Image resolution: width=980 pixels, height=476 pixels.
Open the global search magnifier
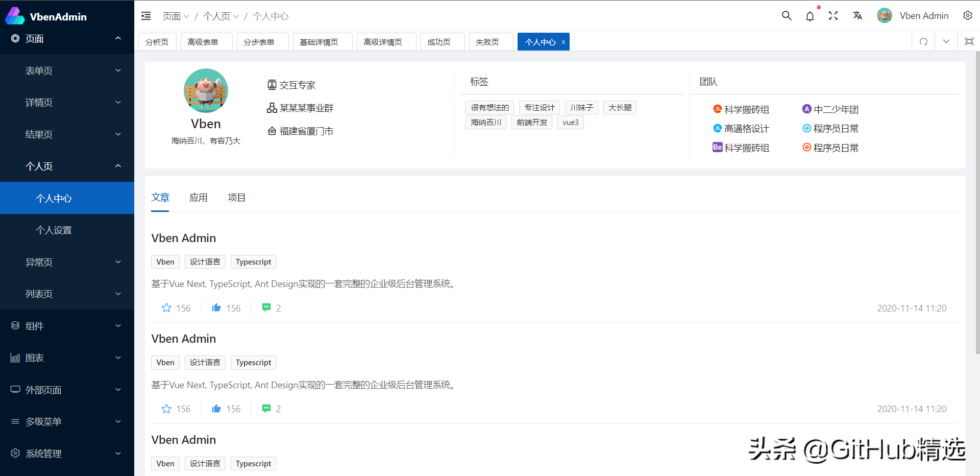pos(786,16)
